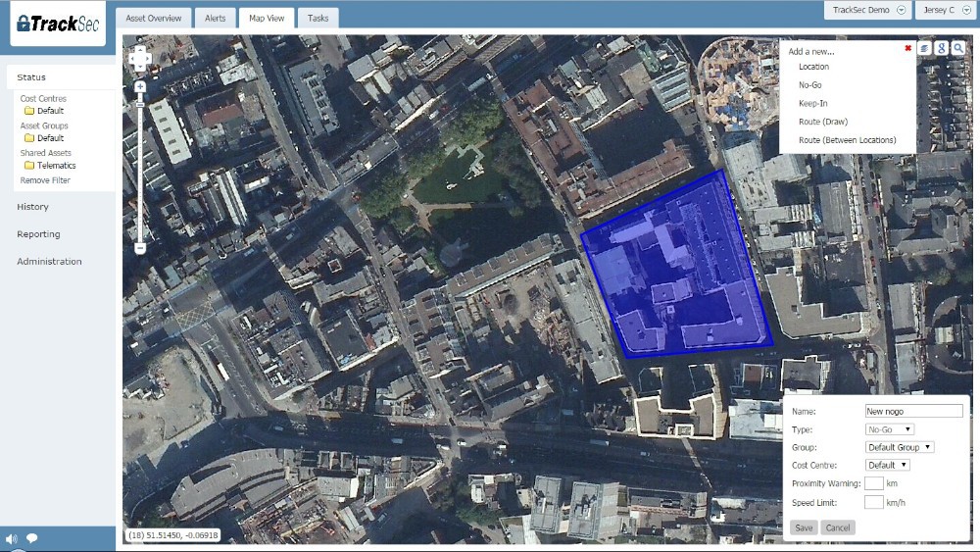980x552 pixels.
Task: Click the 'Proximity Warning:' label
Action: 826,483
